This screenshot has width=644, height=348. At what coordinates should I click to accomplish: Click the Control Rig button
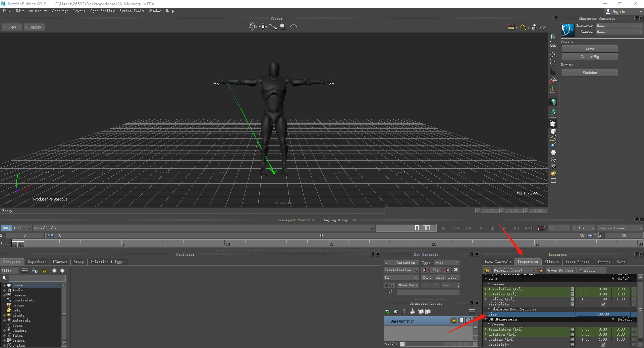[x=589, y=56]
